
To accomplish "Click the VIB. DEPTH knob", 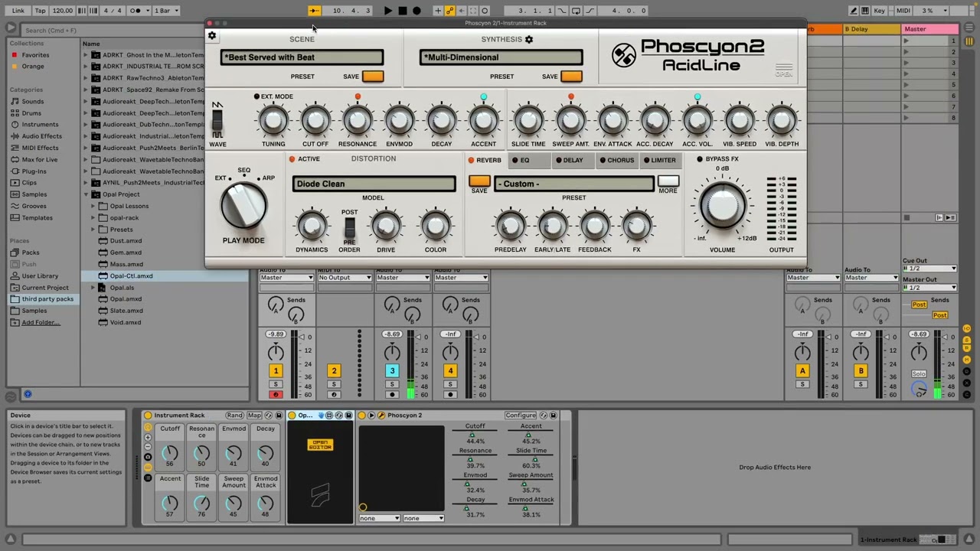I will (x=782, y=120).
